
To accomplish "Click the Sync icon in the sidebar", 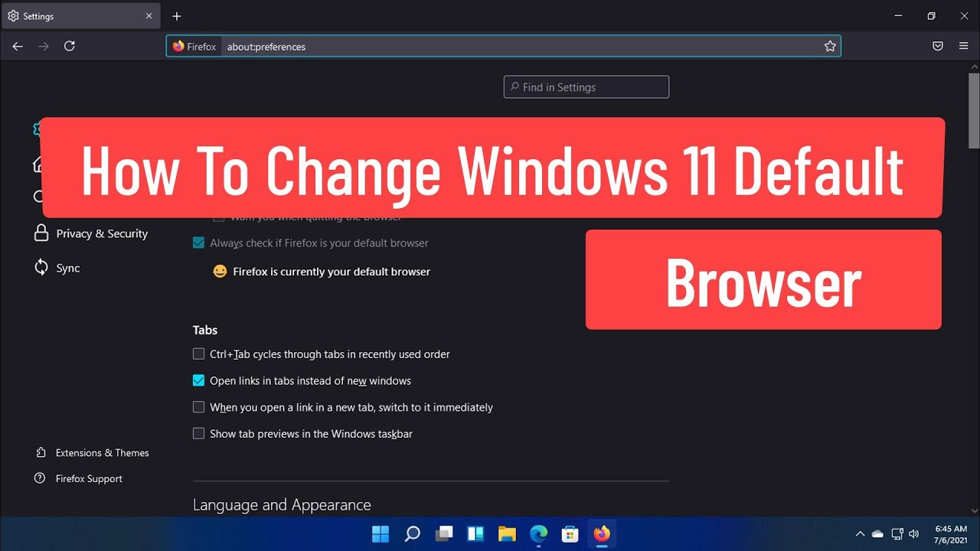I will pos(41,267).
